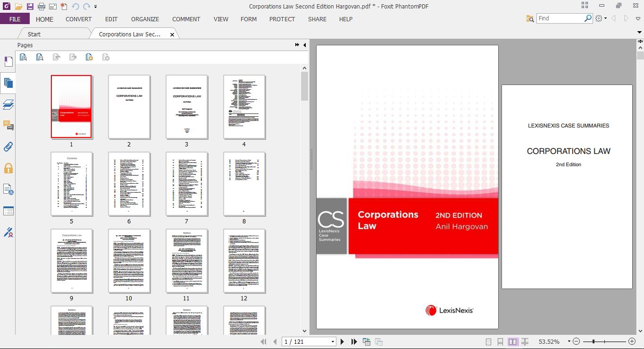Click the previous view icon in status bar
644x349 pixels.
pos(367,341)
